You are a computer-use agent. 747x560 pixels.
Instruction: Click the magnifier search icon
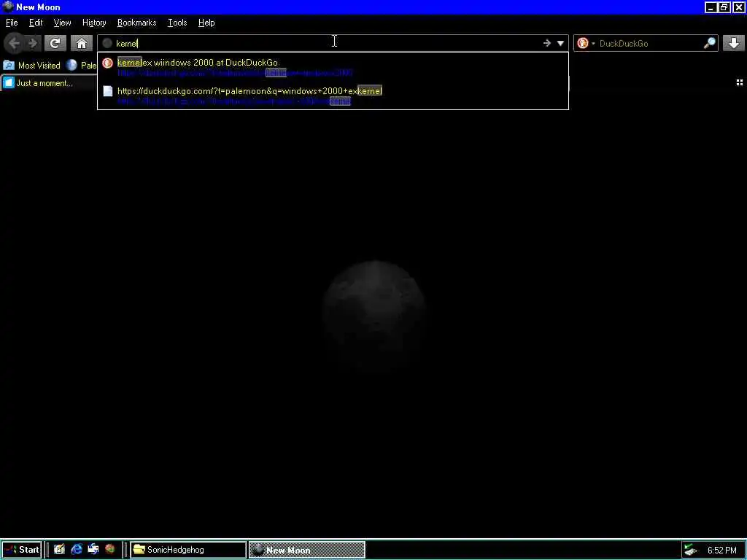tap(709, 43)
